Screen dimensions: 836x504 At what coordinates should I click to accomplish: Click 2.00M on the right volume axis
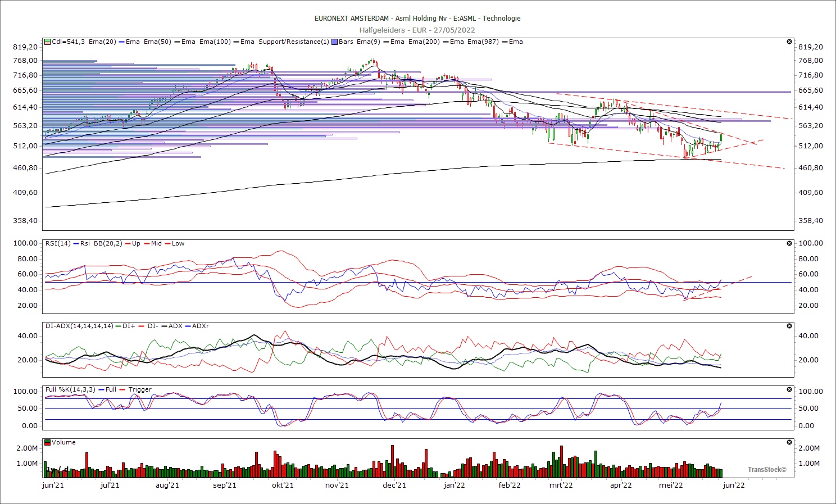click(x=809, y=448)
